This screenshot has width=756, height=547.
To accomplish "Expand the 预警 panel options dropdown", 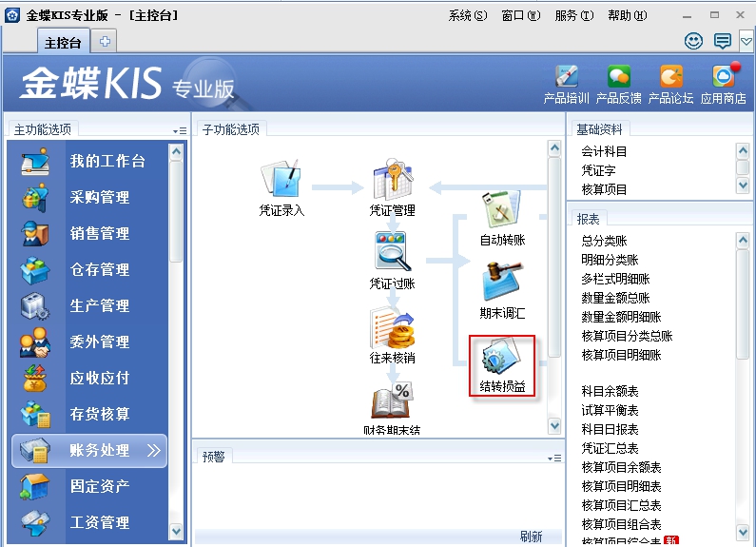I will 553,458.
